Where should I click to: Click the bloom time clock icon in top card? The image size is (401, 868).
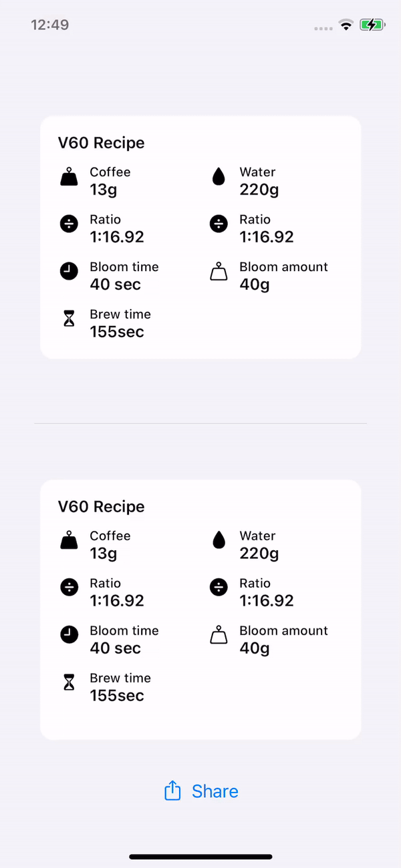coord(69,271)
